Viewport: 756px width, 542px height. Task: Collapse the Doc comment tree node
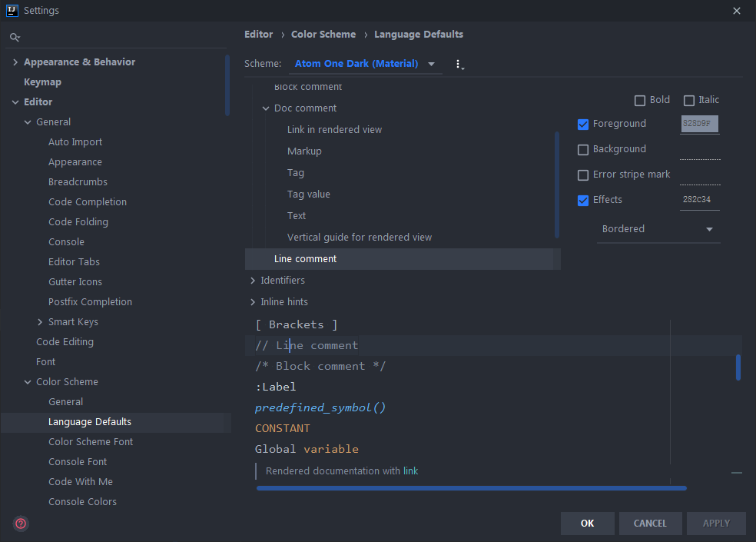tap(266, 108)
